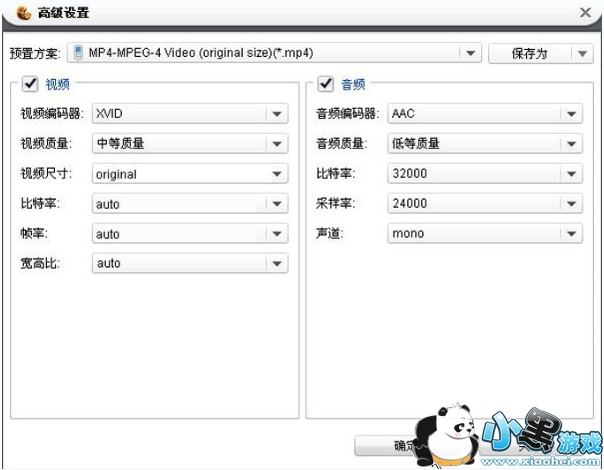
Task: Click the 视频尺寸 label
Action: point(46,173)
